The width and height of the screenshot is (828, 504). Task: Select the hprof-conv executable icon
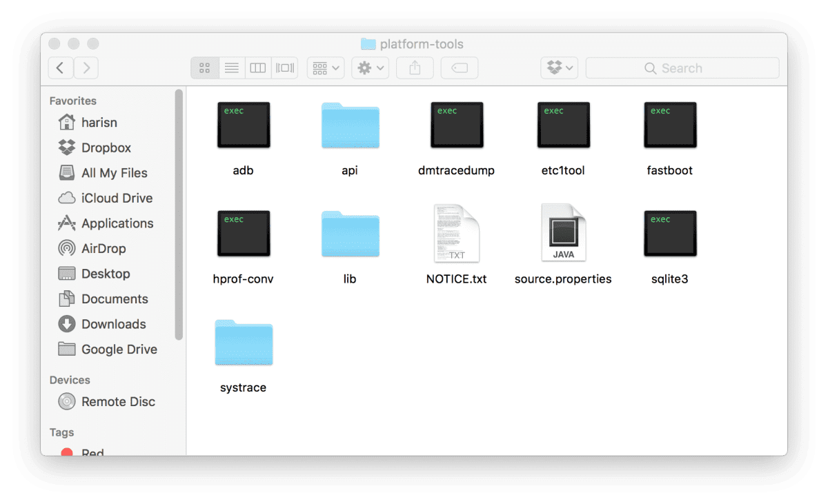(244, 234)
